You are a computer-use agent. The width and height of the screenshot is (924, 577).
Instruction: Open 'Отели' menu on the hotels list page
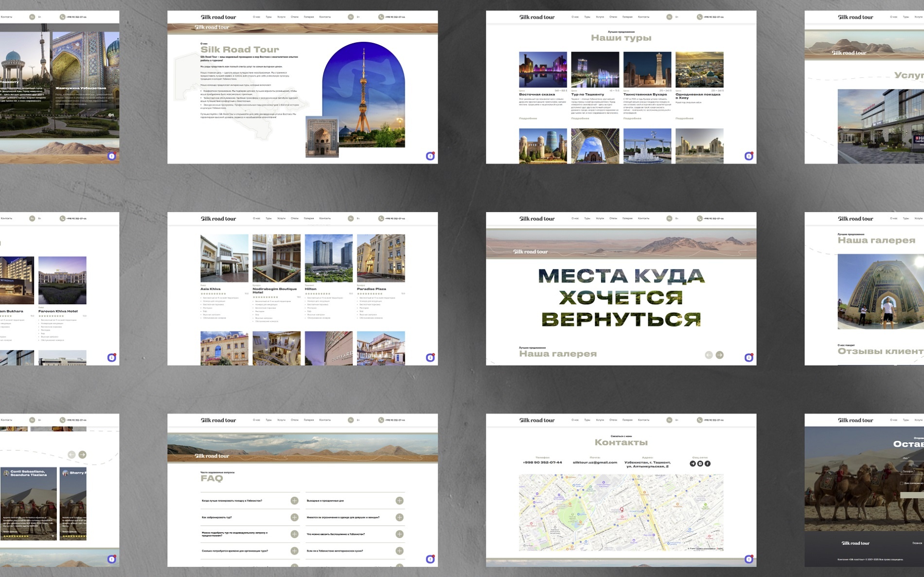(295, 218)
